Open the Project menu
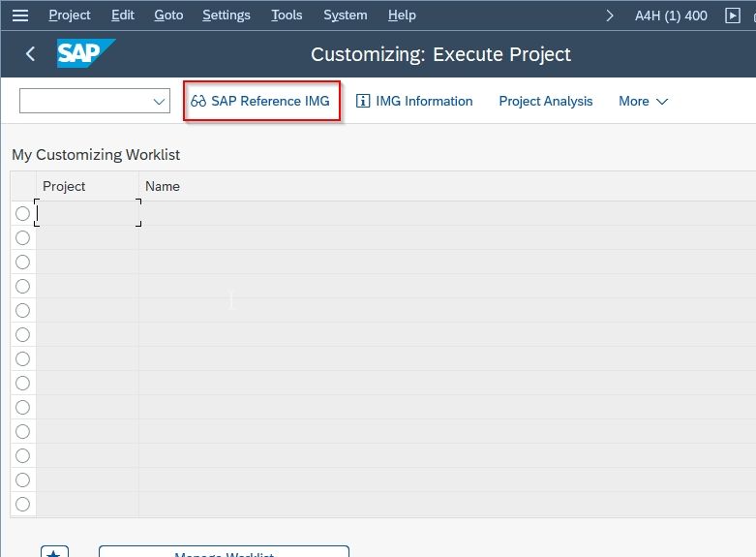Image resolution: width=756 pixels, height=557 pixels. [70, 15]
